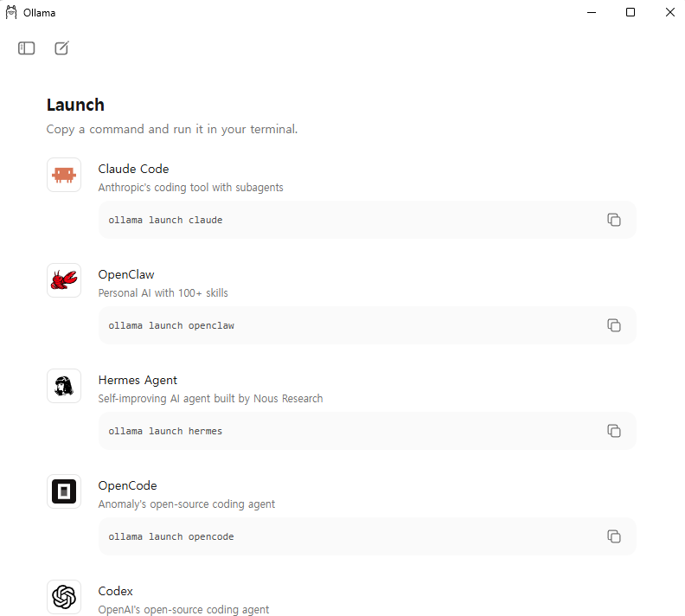The image size is (685, 616).
Task: Click the Ollama llama logo in title bar
Action: pyautogui.click(x=11, y=12)
